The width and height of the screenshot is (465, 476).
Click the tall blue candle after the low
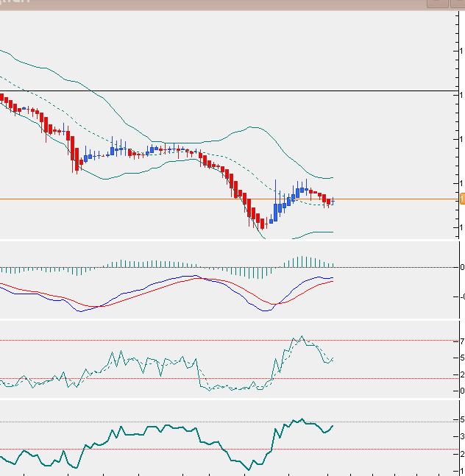coord(276,213)
